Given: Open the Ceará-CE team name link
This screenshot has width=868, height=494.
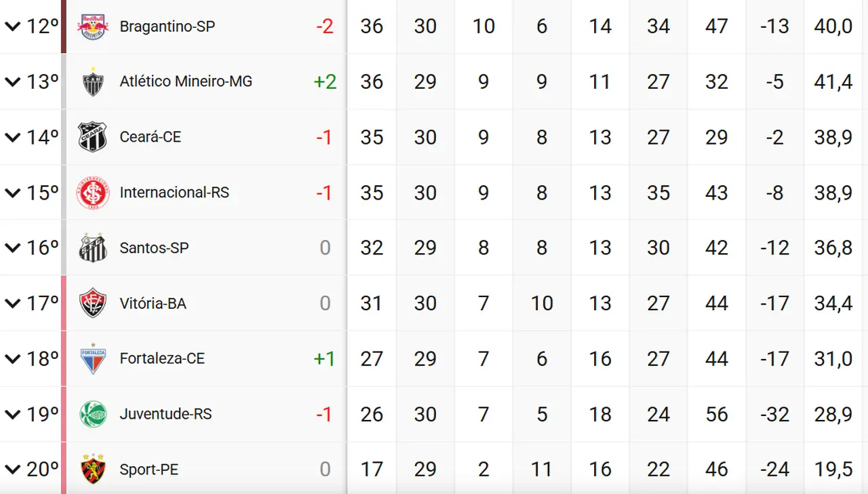Looking at the screenshot, I should coord(151,137).
